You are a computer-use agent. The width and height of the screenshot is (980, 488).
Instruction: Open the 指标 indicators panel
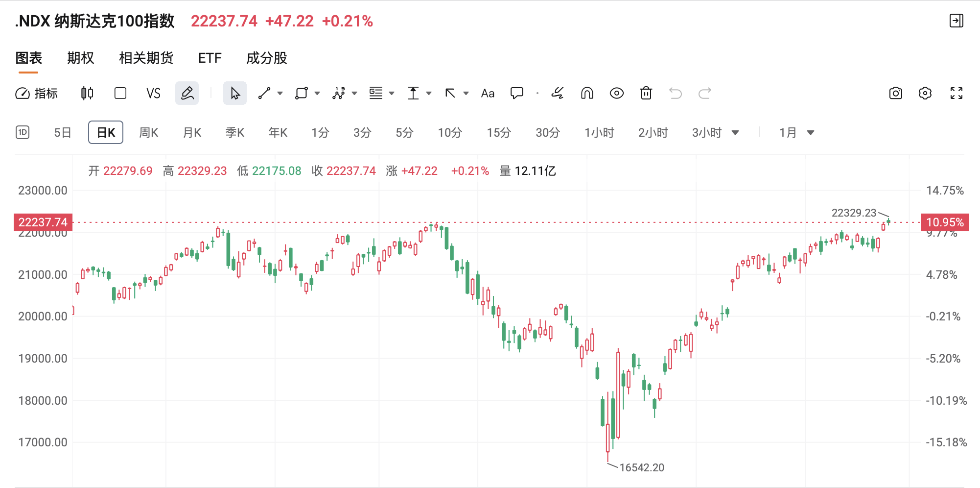(x=37, y=93)
